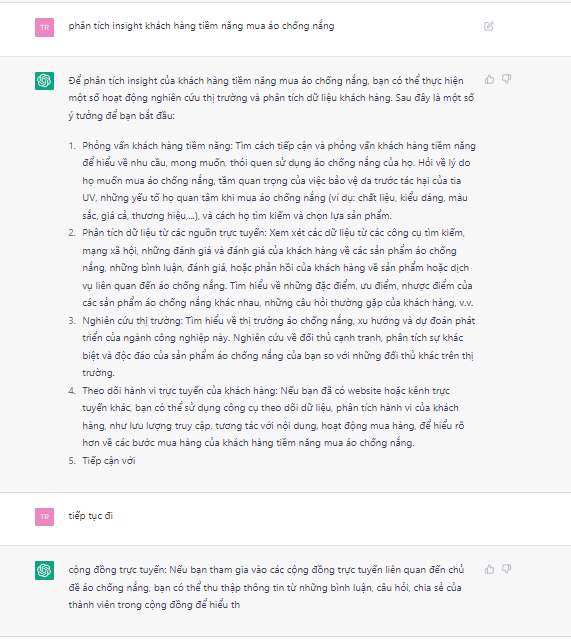The height and width of the screenshot is (640, 571).
Task: Dislike the reply starting with "cộng đồng trực tuyến"
Action: click(x=507, y=569)
